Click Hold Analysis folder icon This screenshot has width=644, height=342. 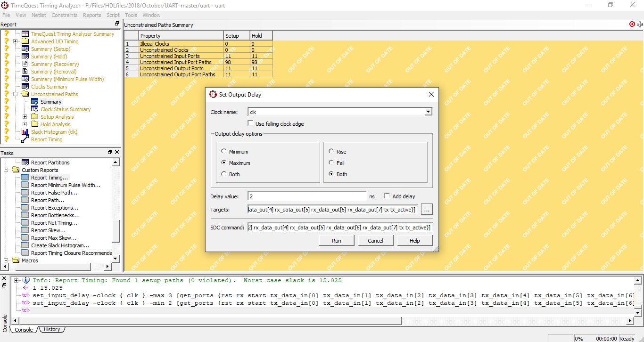[35, 124]
